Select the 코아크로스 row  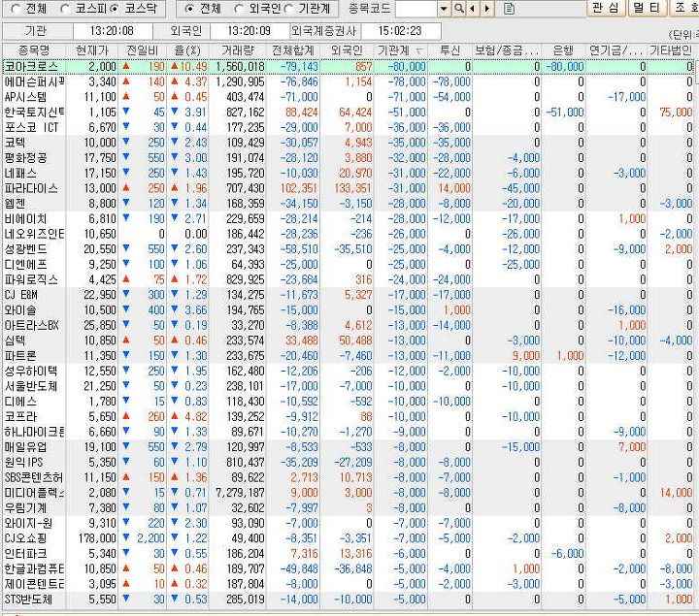tap(349, 66)
